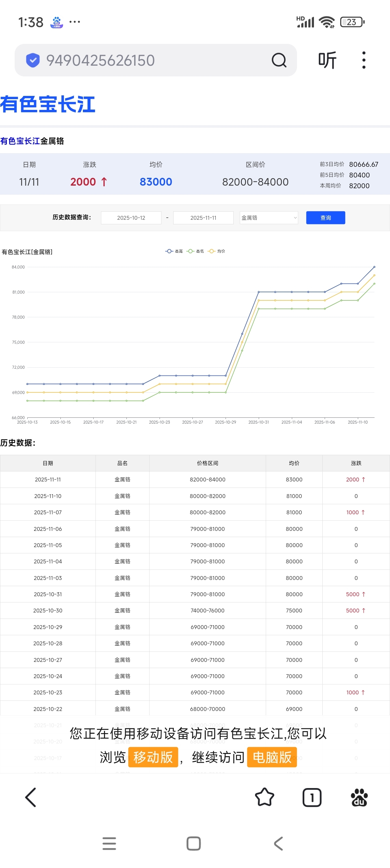
Task: Click the 前5日均价 value 80400
Action: [x=359, y=175]
